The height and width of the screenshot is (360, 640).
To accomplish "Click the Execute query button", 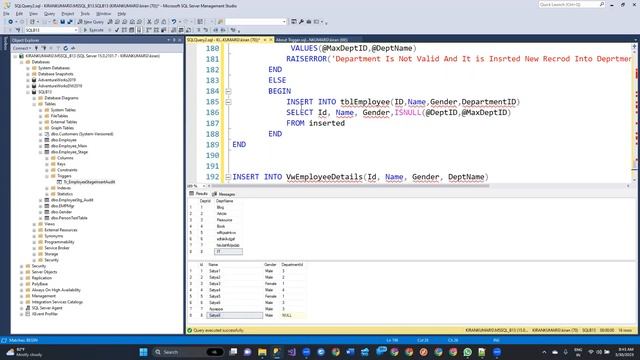I will point(93,30).
